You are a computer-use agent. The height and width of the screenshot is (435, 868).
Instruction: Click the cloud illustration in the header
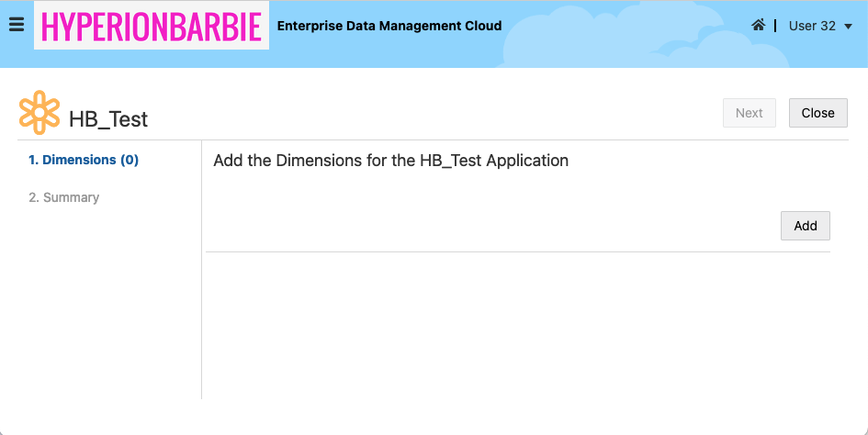(588, 37)
